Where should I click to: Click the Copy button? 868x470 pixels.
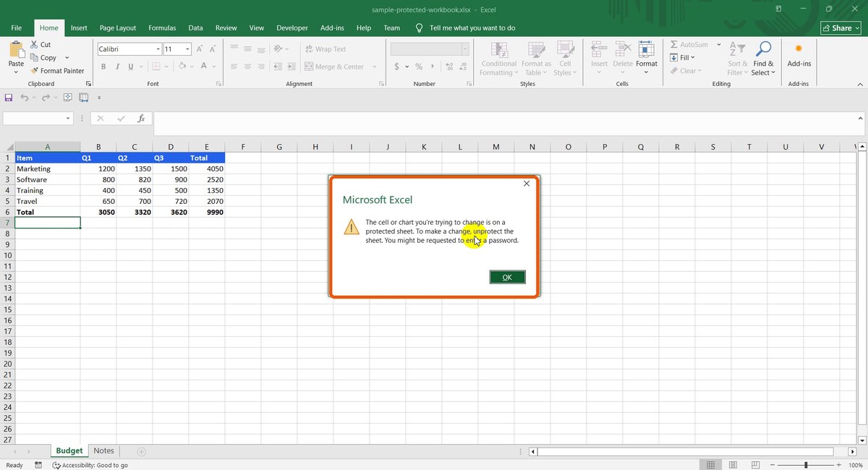(44, 58)
